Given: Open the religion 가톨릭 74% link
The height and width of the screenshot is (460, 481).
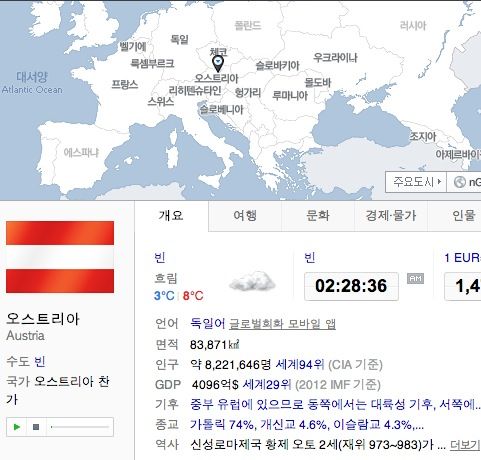Looking at the screenshot, I should pyautogui.click(x=307, y=425).
